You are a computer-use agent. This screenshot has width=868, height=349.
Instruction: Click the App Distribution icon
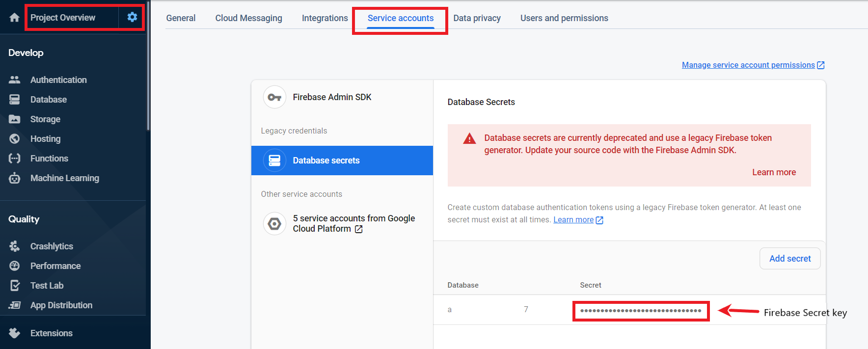[x=15, y=305]
